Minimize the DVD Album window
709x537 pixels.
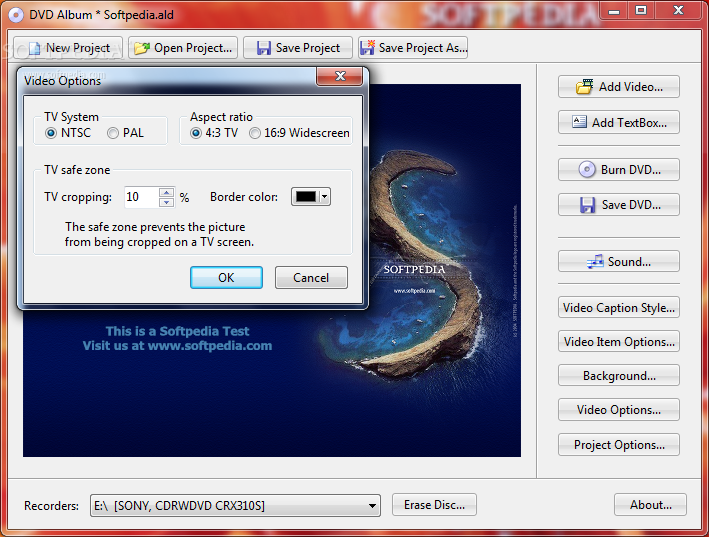coord(614,10)
